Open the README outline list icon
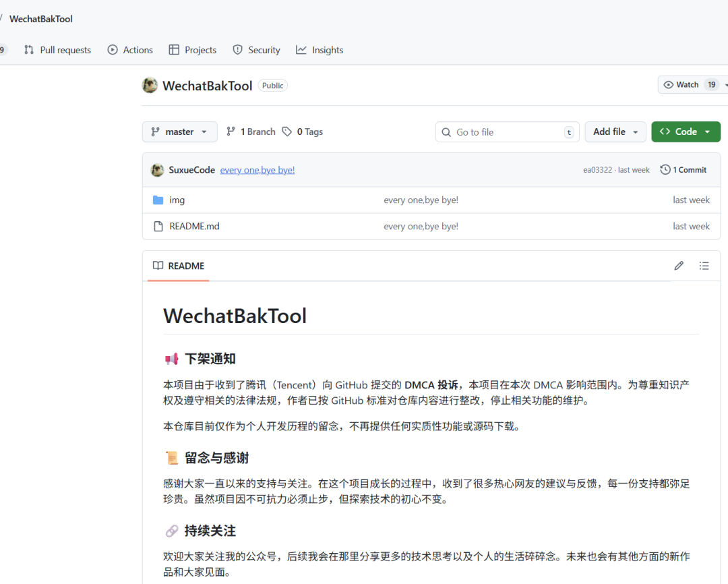Viewport: 728px width, 584px height. click(x=704, y=266)
